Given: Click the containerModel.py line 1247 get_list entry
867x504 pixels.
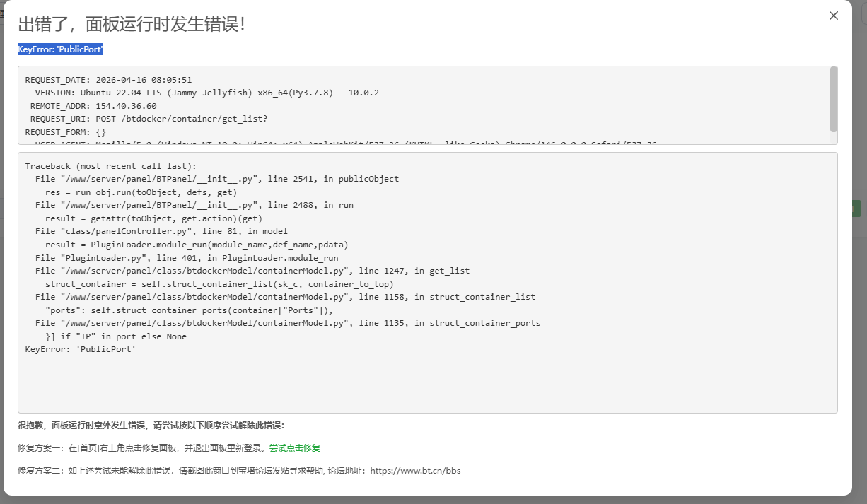Looking at the screenshot, I should [x=252, y=271].
